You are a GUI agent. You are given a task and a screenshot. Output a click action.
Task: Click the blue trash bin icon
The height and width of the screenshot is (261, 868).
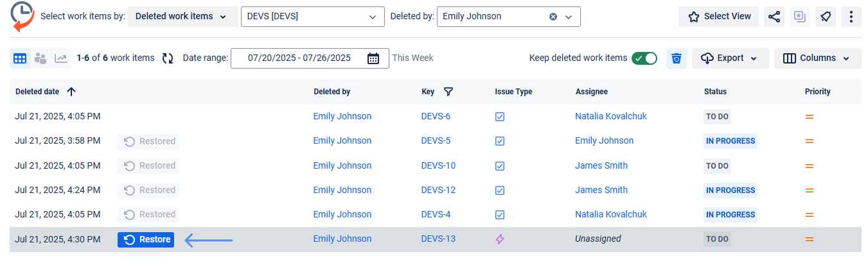tap(676, 58)
